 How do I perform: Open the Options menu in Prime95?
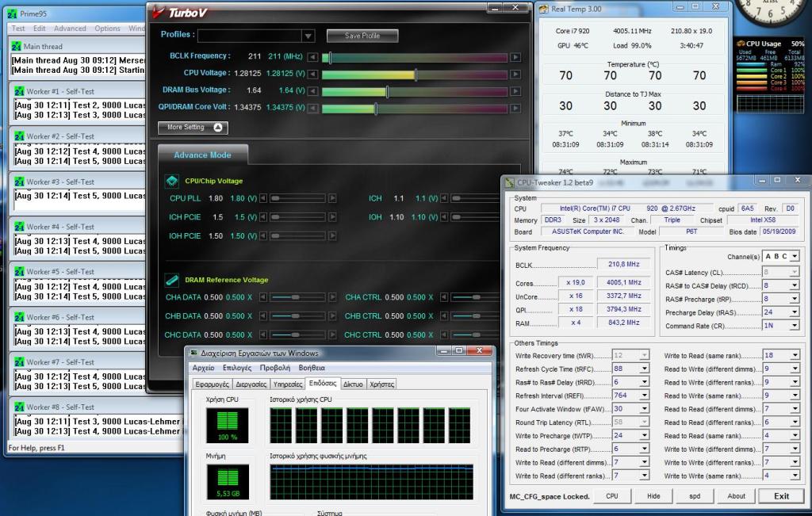(107, 29)
